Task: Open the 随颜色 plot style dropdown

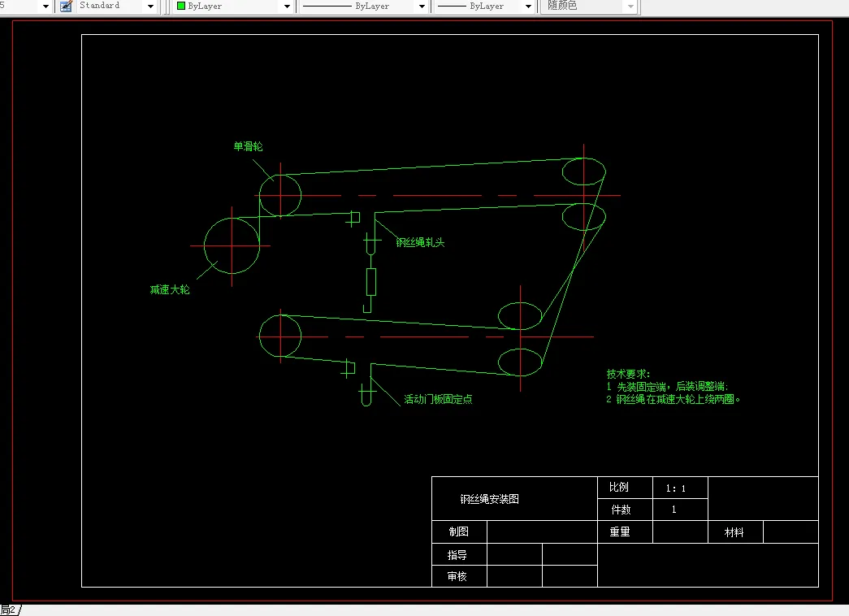Action: 630,7
